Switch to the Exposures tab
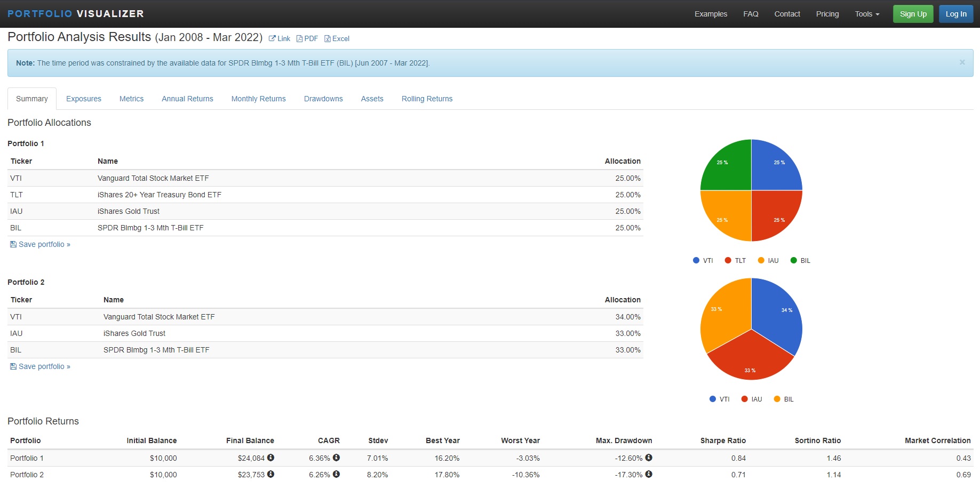The width and height of the screenshot is (980, 489). 84,99
